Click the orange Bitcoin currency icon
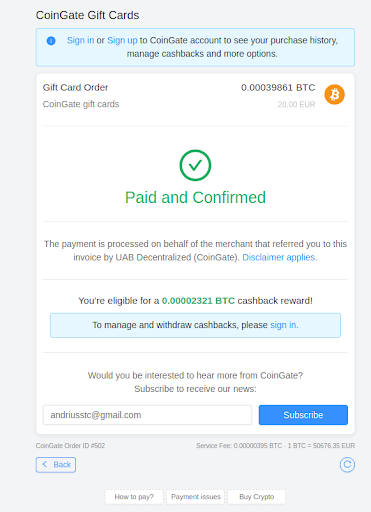This screenshot has width=371, height=512. point(334,94)
